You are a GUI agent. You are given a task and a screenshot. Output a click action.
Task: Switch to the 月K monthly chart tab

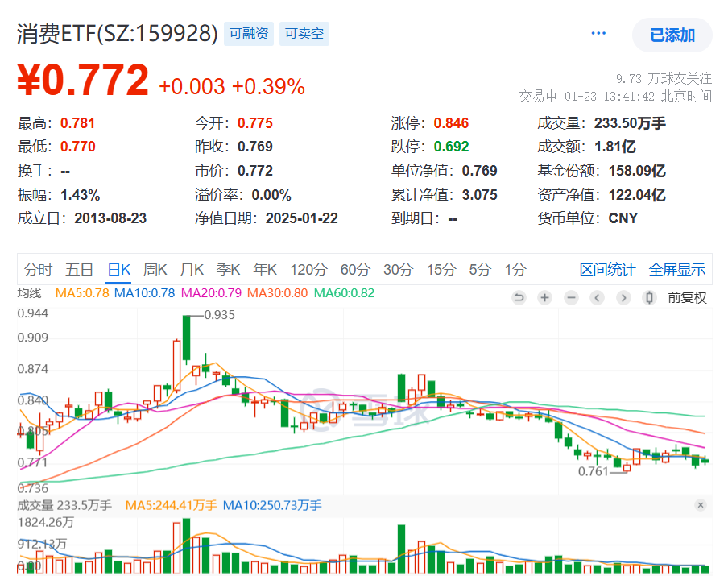click(192, 270)
